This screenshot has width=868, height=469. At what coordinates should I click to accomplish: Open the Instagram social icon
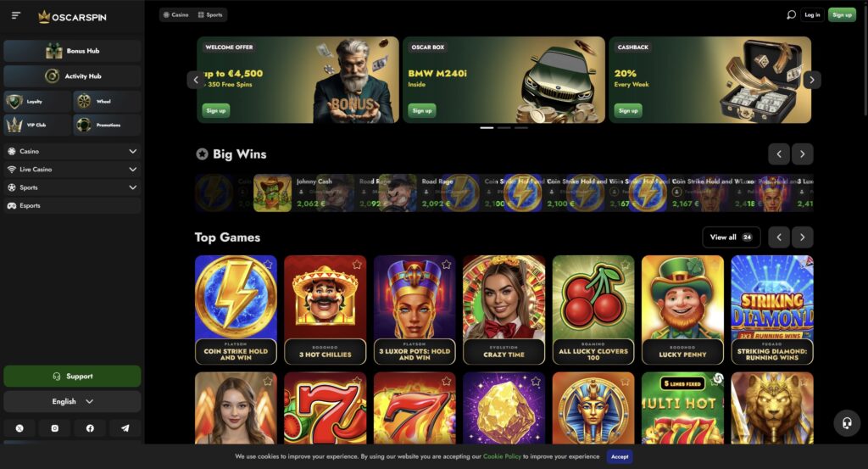click(x=55, y=428)
